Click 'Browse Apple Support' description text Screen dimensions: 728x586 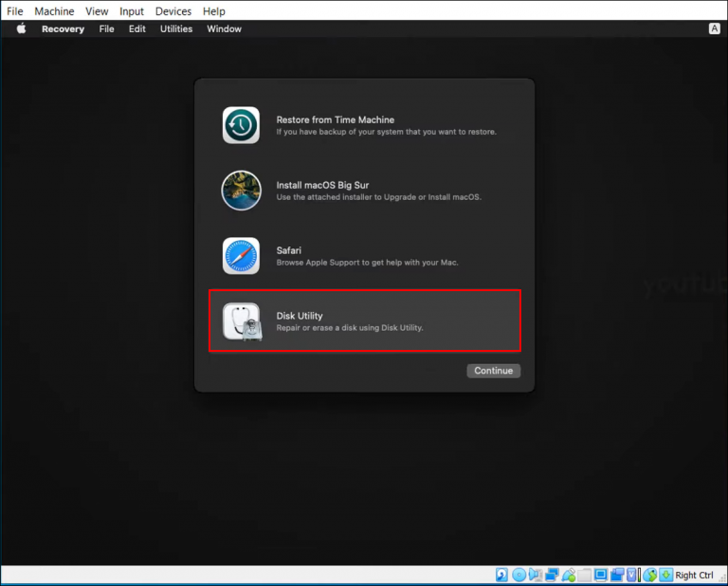367,263
